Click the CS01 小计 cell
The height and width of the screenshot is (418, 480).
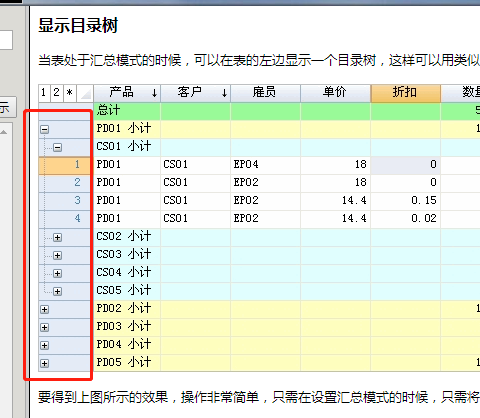(127, 147)
